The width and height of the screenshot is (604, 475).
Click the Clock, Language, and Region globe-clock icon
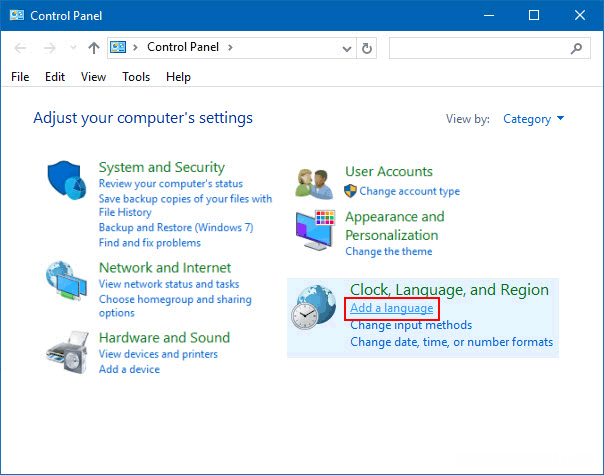pyautogui.click(x=313, y=307)
